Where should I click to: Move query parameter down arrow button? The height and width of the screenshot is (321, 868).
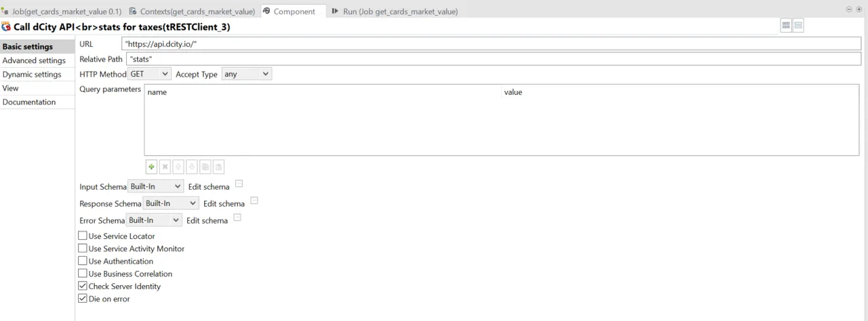192,167
